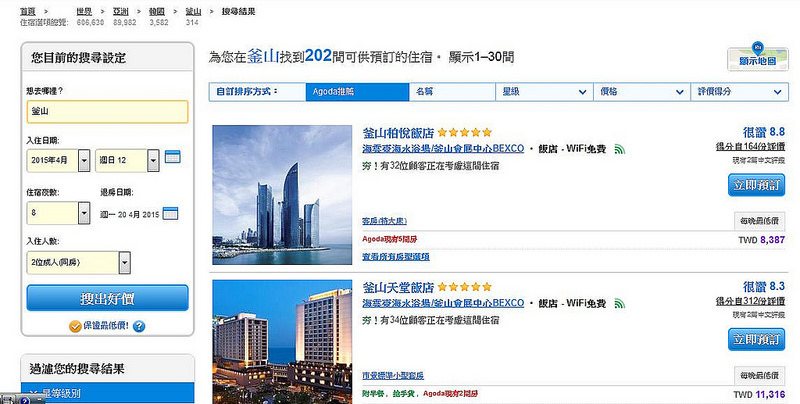The height and width of the screenshot is (404, 800).
Task: Click the 很讚 8.3 rating score
Action: pos(763,286)
